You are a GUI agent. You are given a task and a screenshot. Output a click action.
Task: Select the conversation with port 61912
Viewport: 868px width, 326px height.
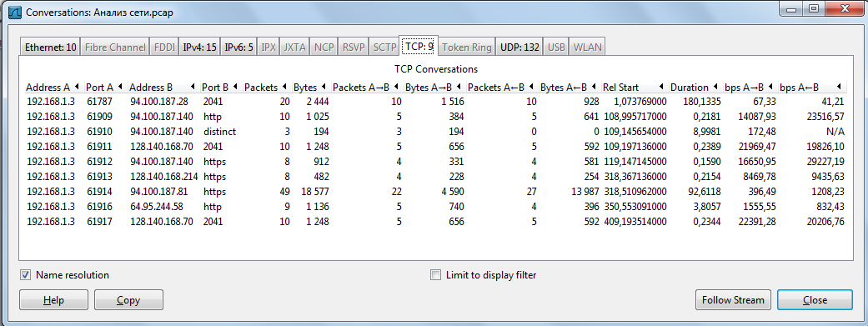435,162
